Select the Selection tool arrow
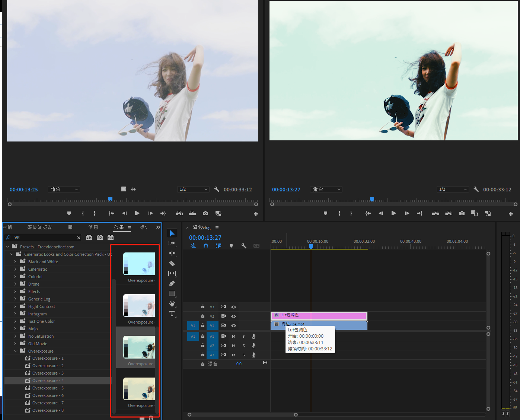The image size is (520, 420). pos(172,233)
